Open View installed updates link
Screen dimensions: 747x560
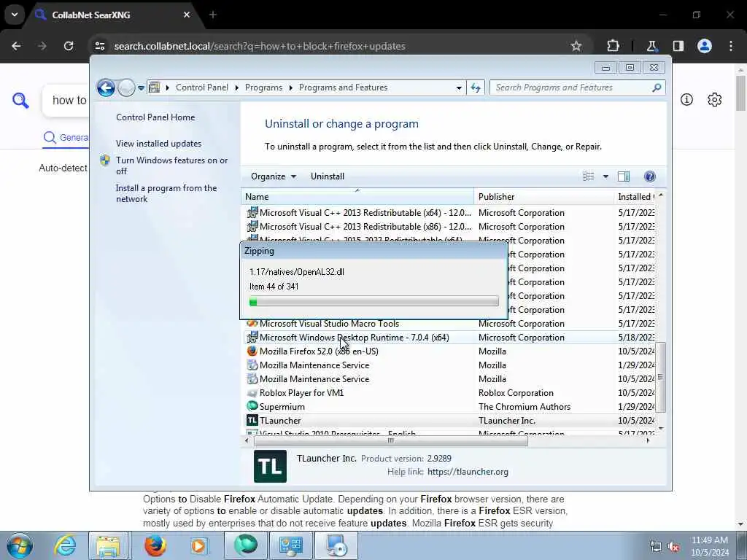click(158, 144)
